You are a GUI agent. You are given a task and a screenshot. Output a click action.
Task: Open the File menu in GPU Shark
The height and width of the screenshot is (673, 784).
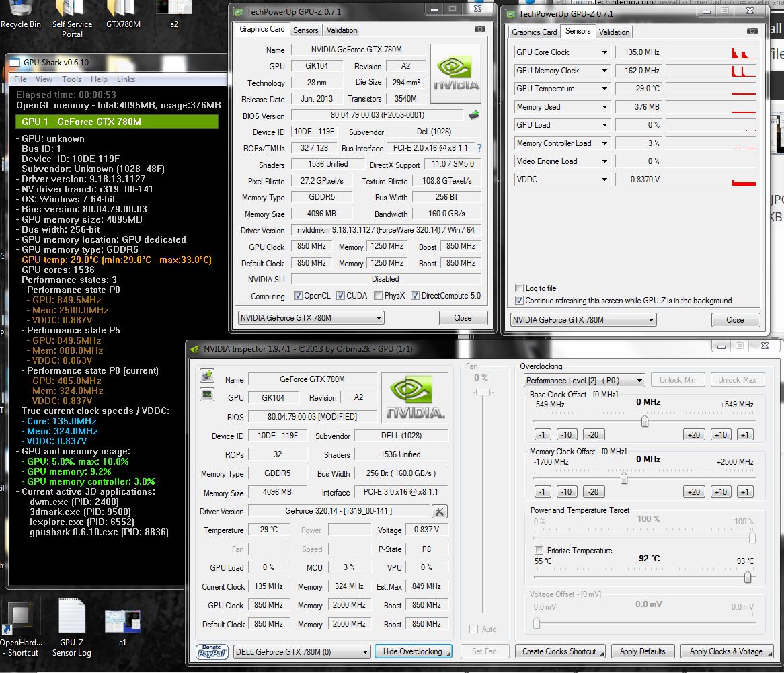tap(20, 79)
